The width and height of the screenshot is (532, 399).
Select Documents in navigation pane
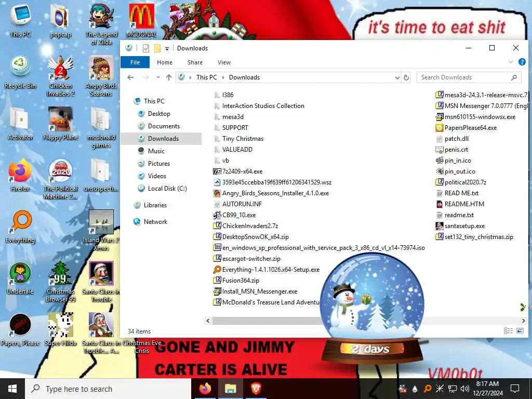tap(164, 126)
